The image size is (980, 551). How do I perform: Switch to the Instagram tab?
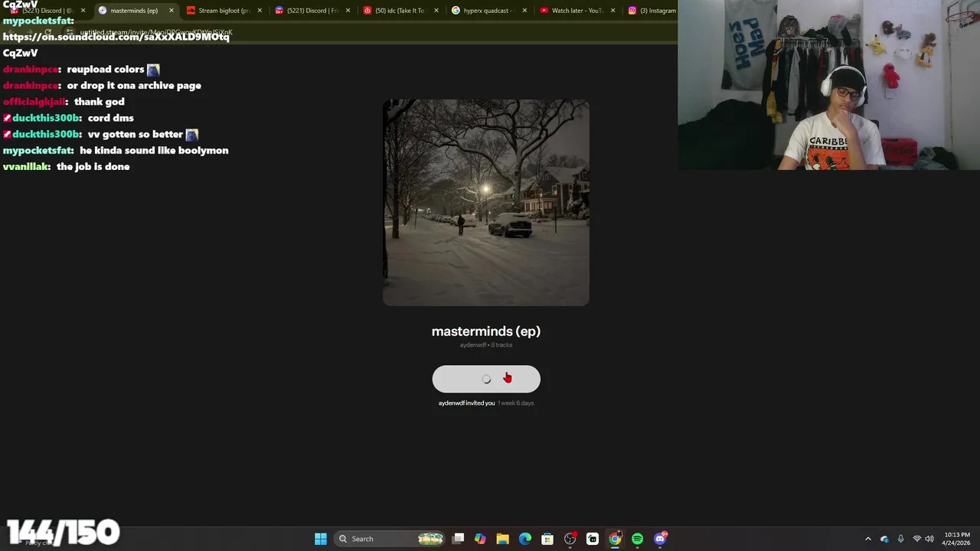(651, 11)
